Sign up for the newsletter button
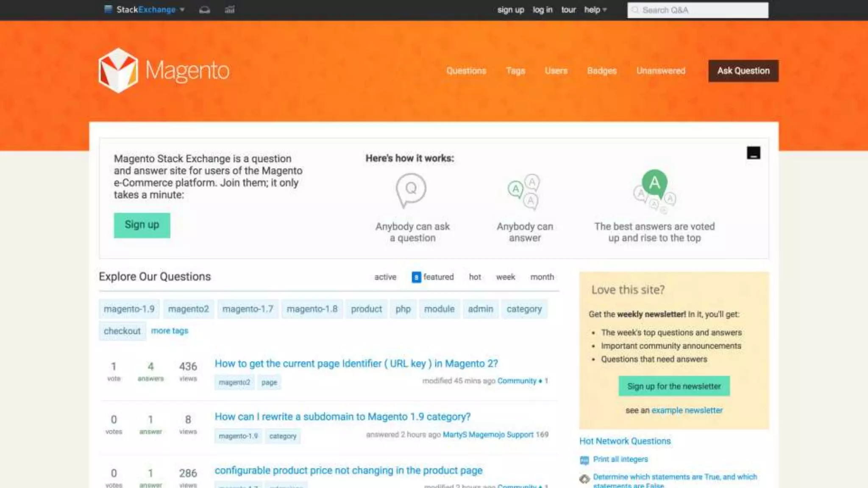The height and width of the screenshot is (488, 868). (x=674, y=386)
